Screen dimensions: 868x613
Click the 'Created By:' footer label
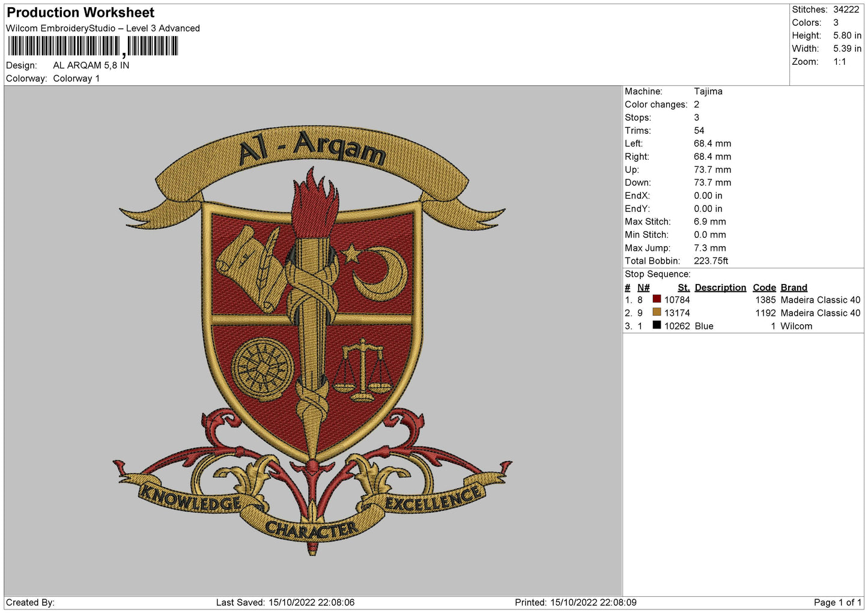point(30,602)
